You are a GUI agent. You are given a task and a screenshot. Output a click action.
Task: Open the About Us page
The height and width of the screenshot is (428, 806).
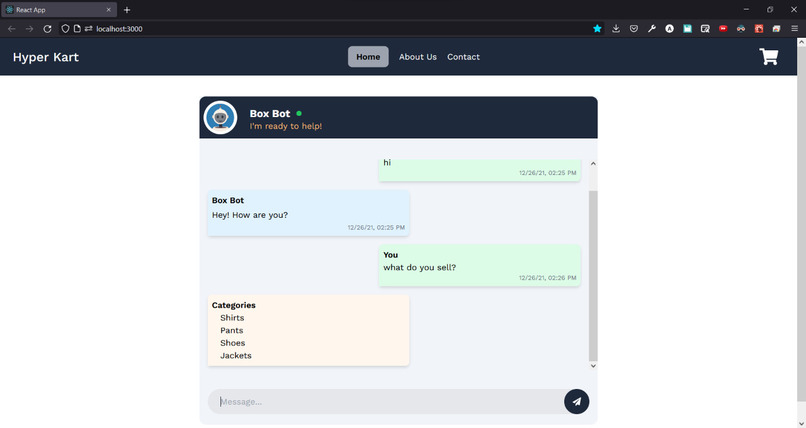[417, 57]
